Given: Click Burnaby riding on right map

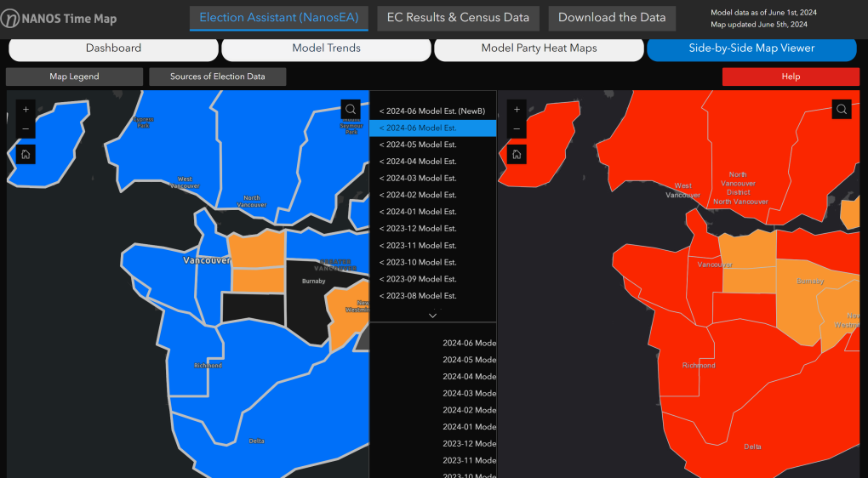Looking at the screenshot, I should [x=810, y=281].
